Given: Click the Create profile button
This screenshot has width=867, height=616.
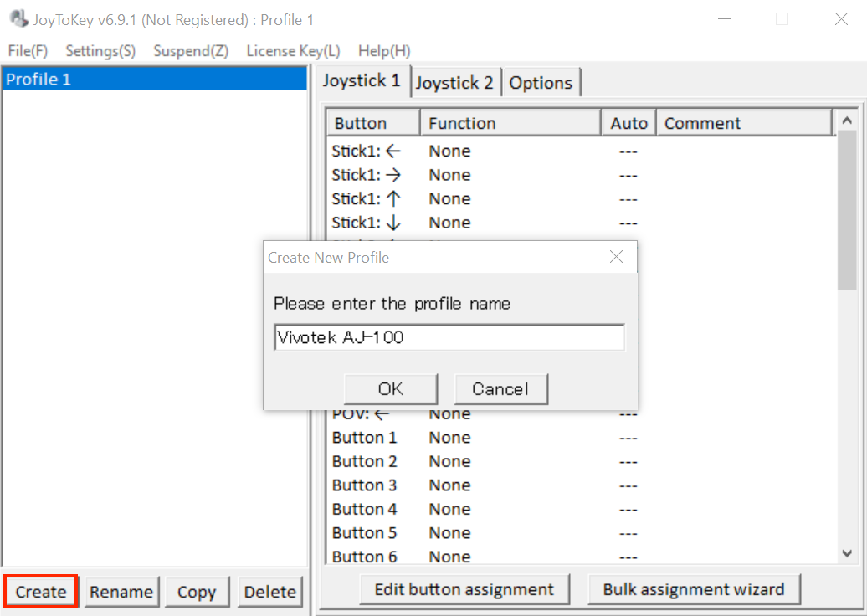Looking at the screenshot, I should click(41, 592).
